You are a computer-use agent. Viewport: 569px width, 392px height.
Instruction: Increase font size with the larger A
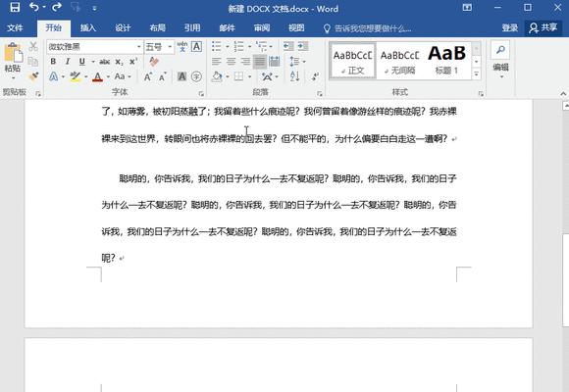(148, 76)
